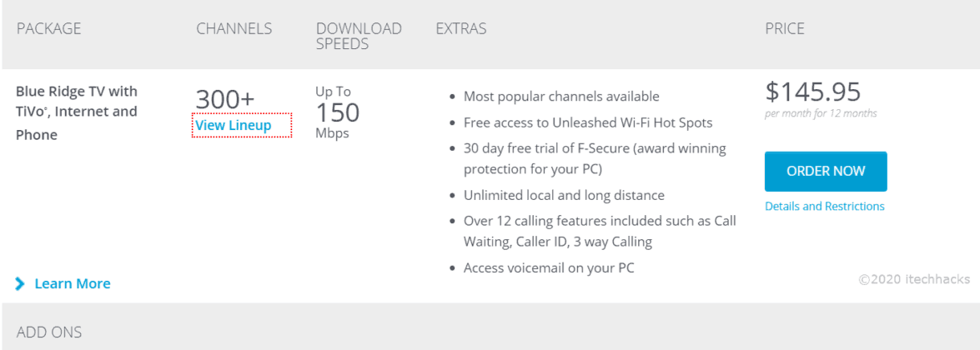The image size is (980, 350).
Task: Click Access voicemail on your PC item
Action: [x=549, y=268]
